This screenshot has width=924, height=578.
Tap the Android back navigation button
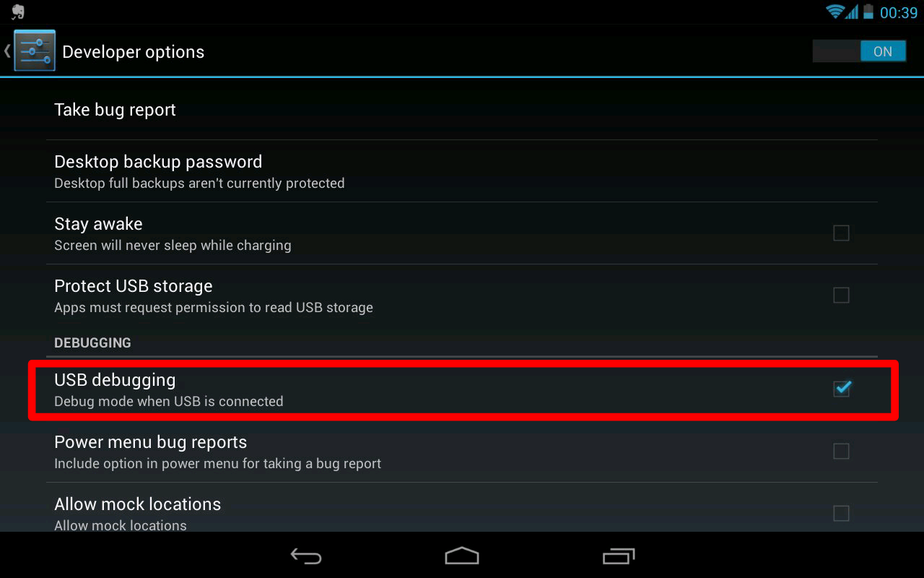tap(306, 556)
